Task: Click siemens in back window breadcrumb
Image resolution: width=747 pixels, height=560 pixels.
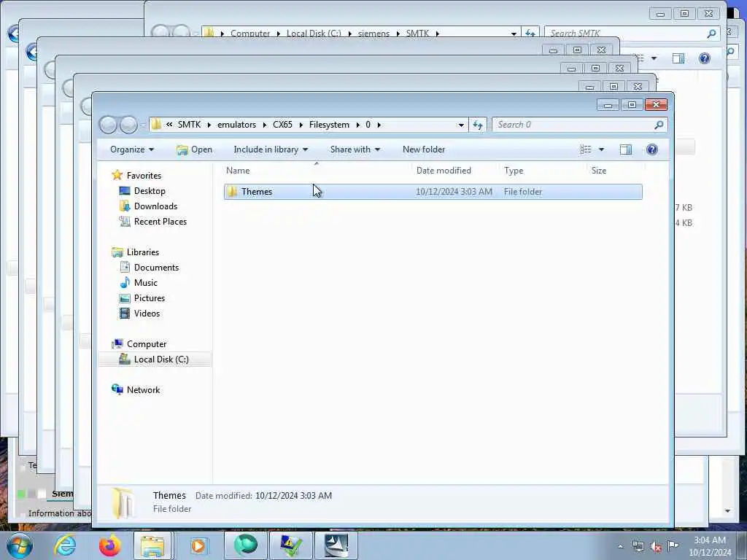Action: (x=373, y=34)
